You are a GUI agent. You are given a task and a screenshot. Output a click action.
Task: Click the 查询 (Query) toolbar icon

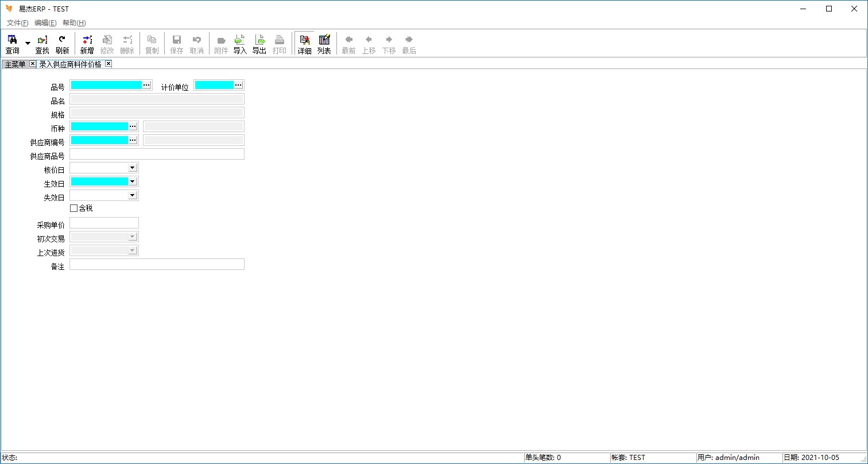12,44
